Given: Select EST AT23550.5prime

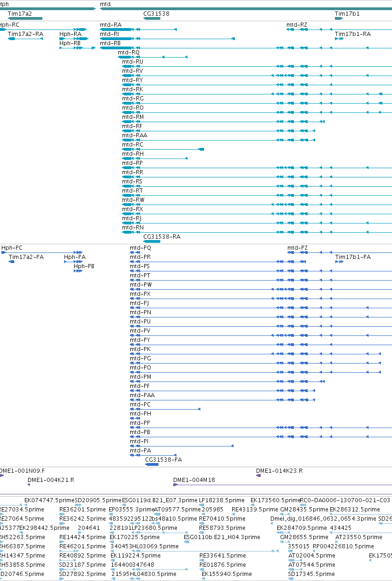Looking at the screenshot, I should (x=358, y=537).
